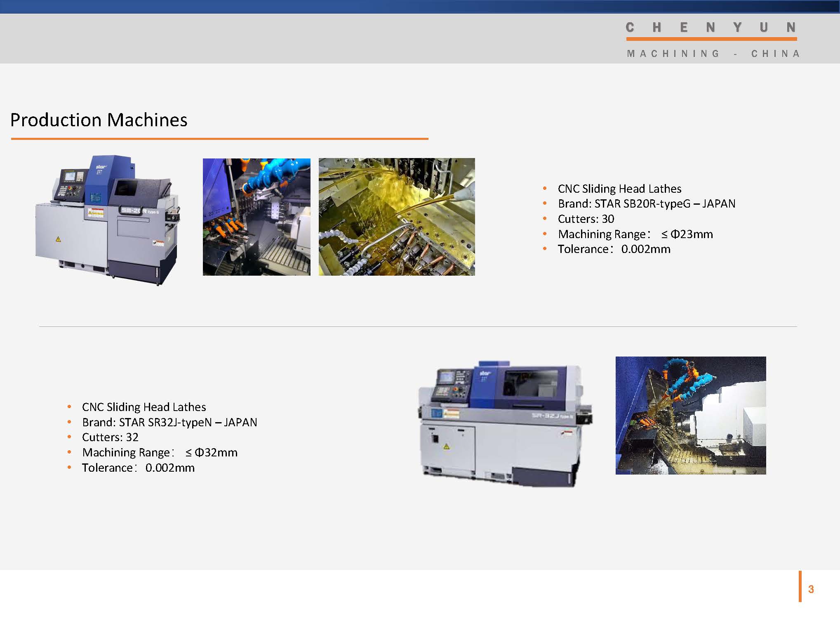The height and width of the screenshot is (619, 840).
Task: Click the CHENYUN logo text
Action: [x=711, y=28]
